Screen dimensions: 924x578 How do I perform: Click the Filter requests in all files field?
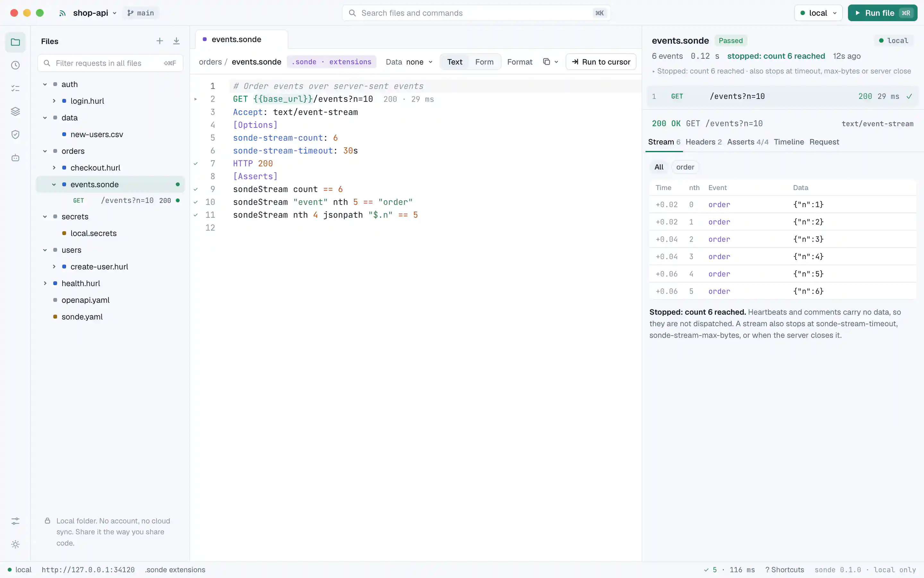pyautogui.click(x=110, y=63)
